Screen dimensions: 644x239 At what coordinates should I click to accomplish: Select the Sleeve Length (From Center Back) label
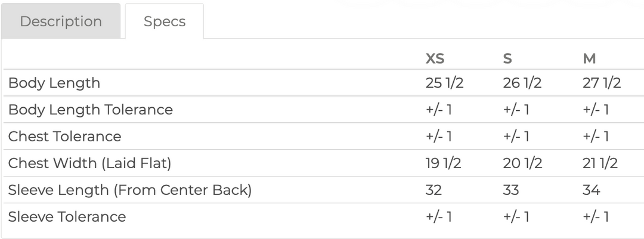click(130, 190)
